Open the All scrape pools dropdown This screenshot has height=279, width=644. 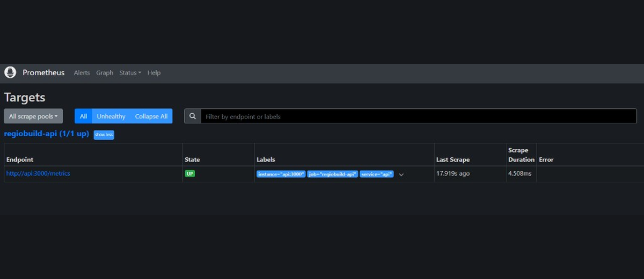pyautogui.click(x=33, y=116)
